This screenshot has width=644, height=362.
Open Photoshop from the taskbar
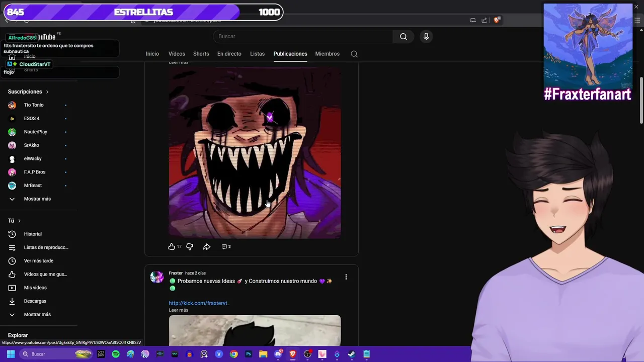[249, 354]
